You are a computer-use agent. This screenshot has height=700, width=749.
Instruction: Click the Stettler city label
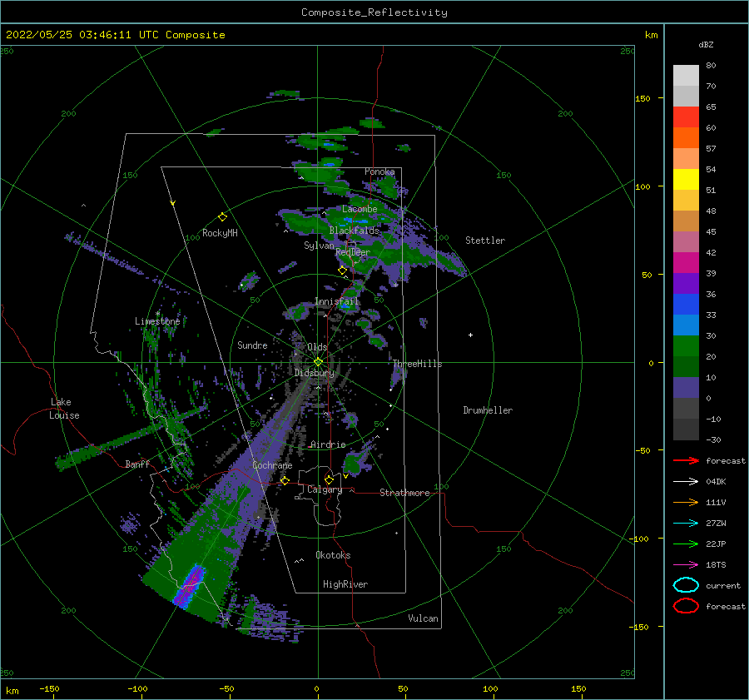point(485,241)
